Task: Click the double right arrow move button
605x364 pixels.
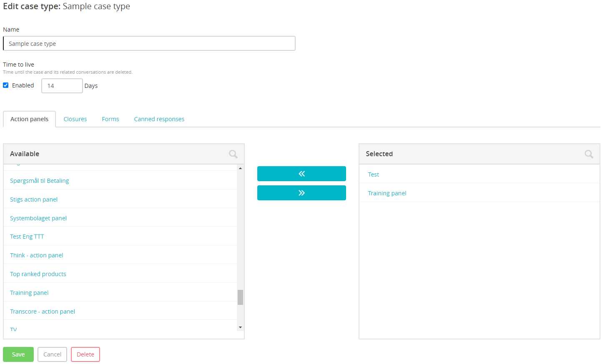Action: tap(301, 193)
